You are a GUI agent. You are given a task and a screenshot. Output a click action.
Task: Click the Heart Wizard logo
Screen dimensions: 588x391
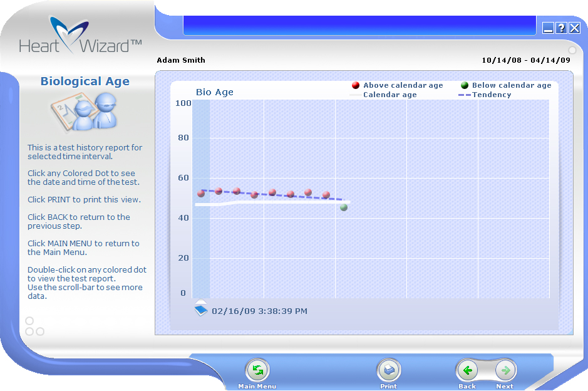80,37
